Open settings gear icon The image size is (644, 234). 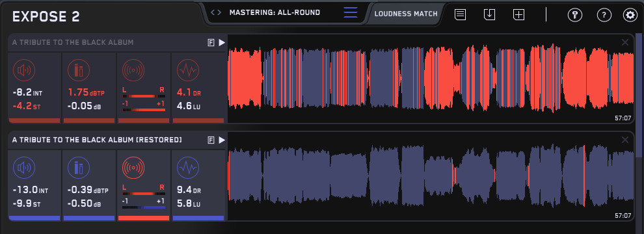630,15
